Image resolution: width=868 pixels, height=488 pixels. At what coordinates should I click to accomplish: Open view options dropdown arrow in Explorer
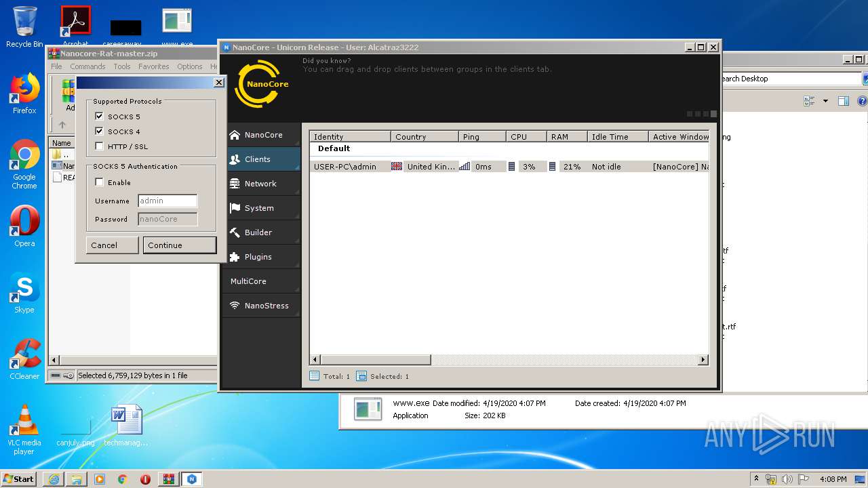pos(825,101)
